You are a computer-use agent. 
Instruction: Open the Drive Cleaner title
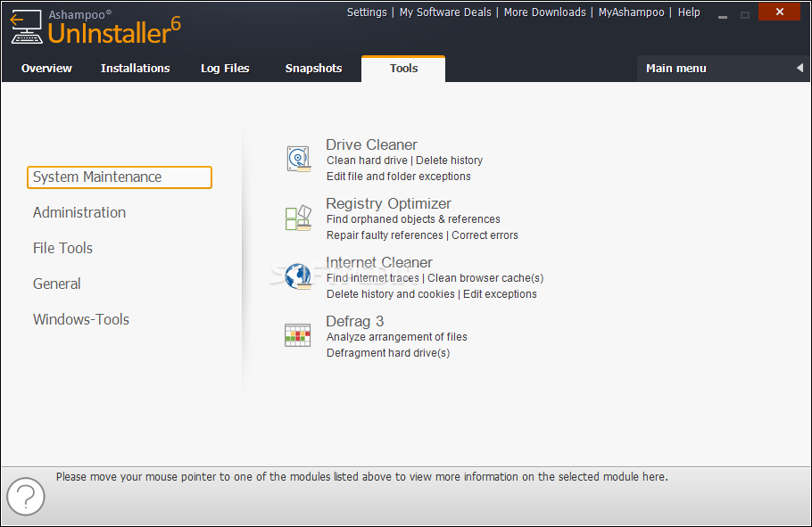tap(371, 144)
